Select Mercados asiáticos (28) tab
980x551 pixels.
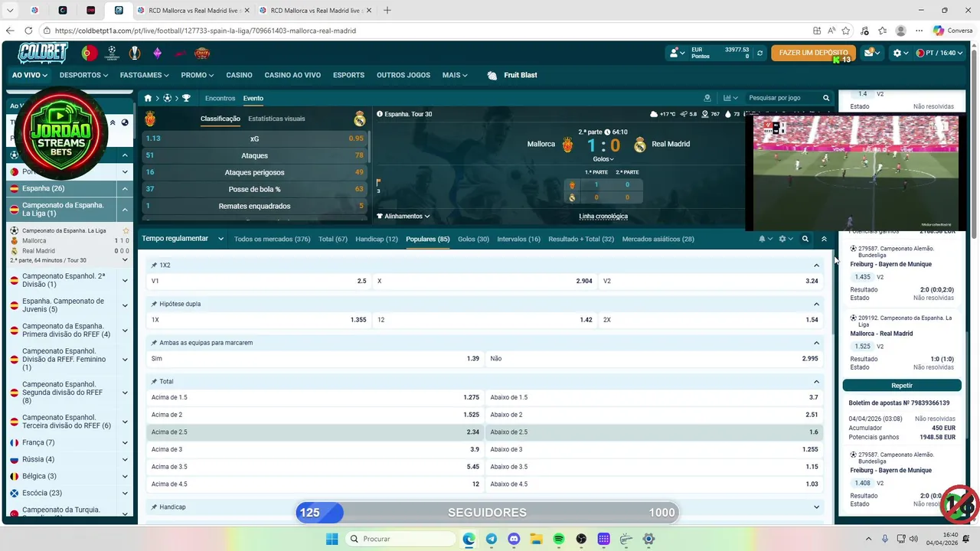click(x=658, y=239)
